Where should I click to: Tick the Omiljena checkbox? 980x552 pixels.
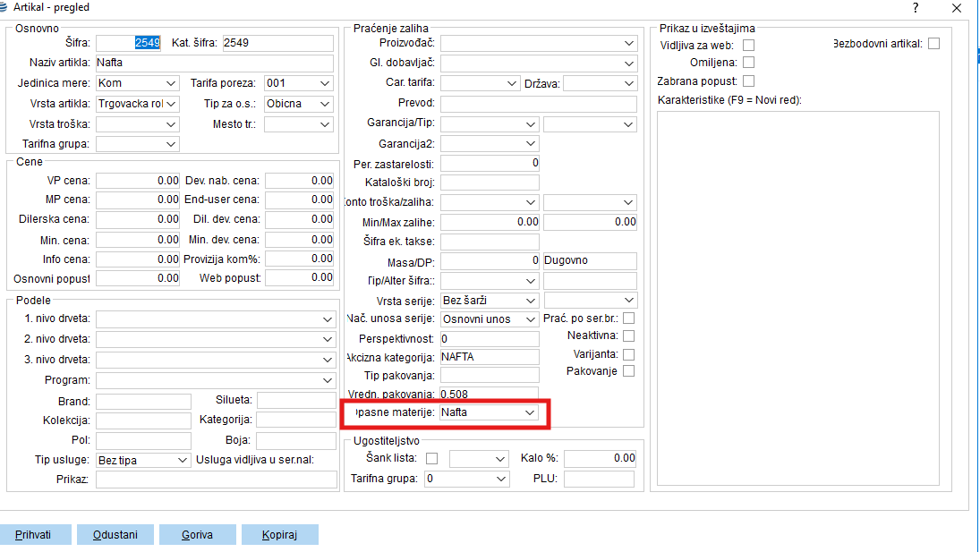[x=749, y=63]
